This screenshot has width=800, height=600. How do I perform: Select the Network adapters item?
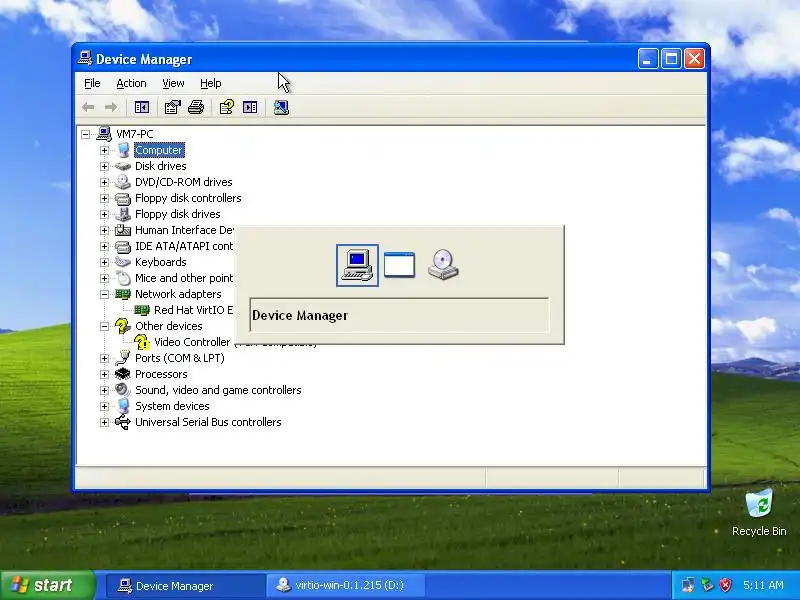(178, 294)
